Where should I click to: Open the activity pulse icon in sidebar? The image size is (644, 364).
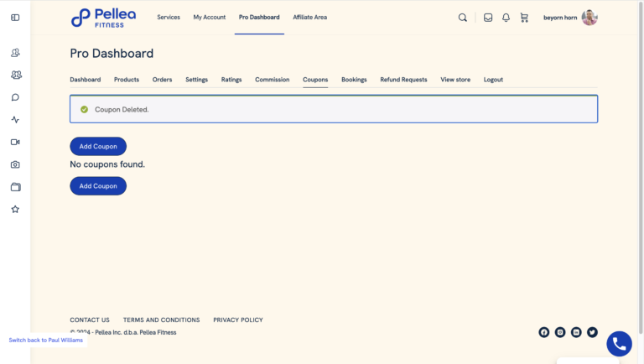pos(15,120)
